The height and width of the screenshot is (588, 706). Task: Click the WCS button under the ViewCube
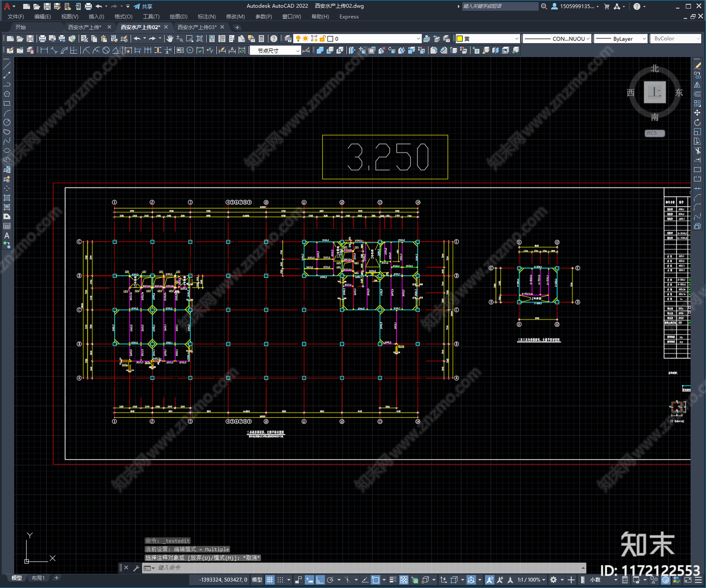pos(654,133)
